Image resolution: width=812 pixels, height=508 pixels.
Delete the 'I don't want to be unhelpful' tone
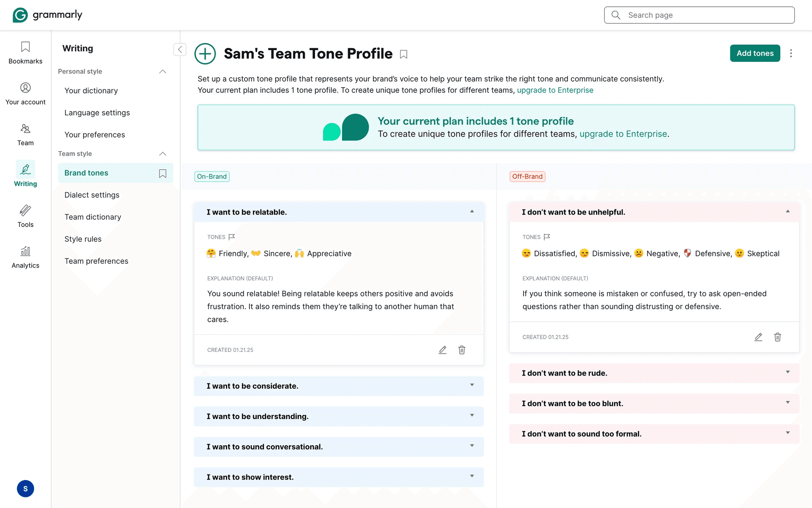click(x=777, y=337)
